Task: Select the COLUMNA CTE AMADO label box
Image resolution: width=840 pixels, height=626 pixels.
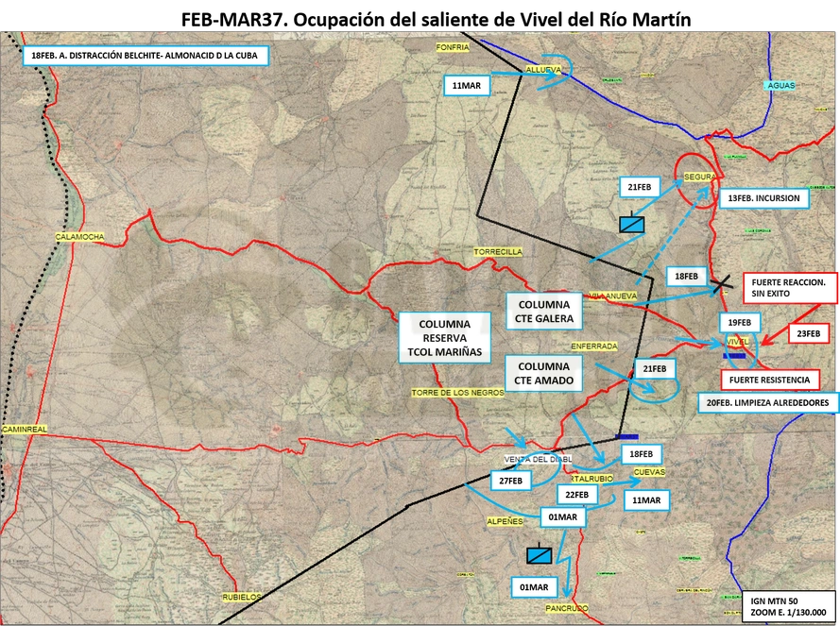Action: tap(543, 373)
